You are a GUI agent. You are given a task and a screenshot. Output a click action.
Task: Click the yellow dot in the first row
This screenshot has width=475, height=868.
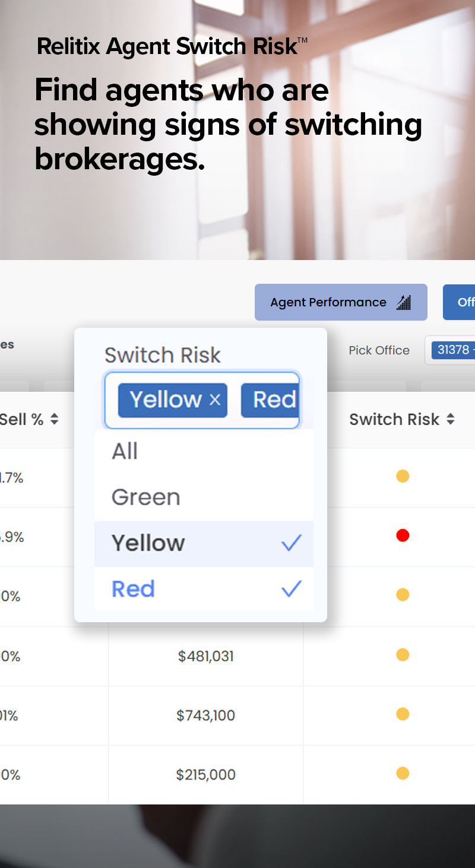403,476
